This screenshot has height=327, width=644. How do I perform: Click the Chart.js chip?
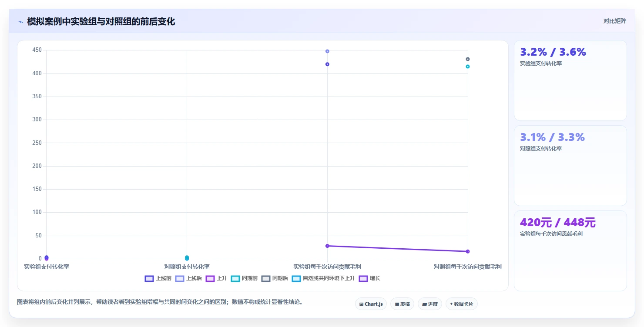pos(371,304)
